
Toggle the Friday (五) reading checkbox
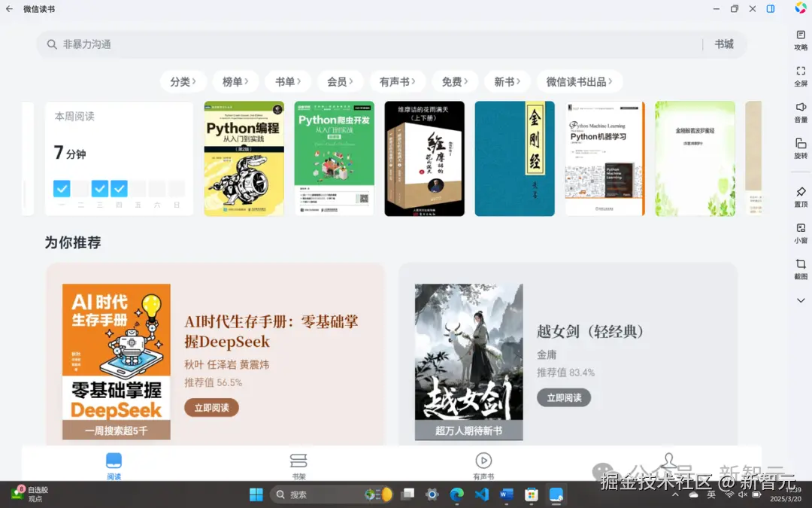pos(138,189)
